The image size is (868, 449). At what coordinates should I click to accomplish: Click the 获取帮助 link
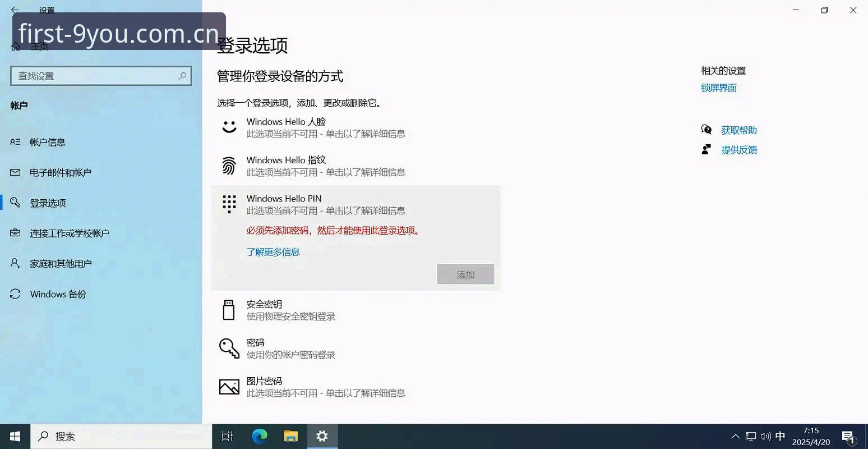(739, 130)
